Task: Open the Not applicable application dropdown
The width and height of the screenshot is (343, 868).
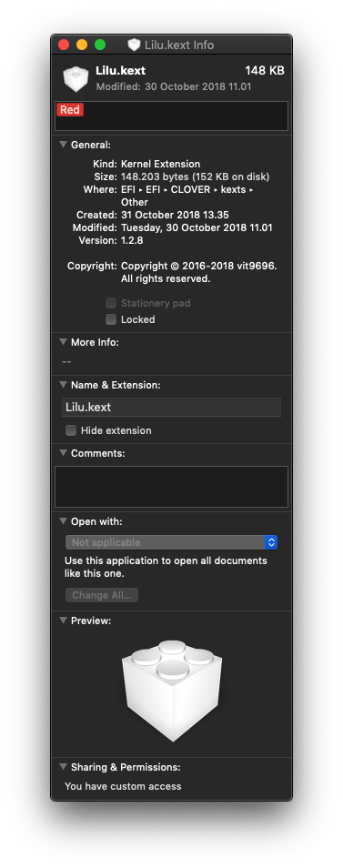Action: pyautogui.click(x=171, y=542)
